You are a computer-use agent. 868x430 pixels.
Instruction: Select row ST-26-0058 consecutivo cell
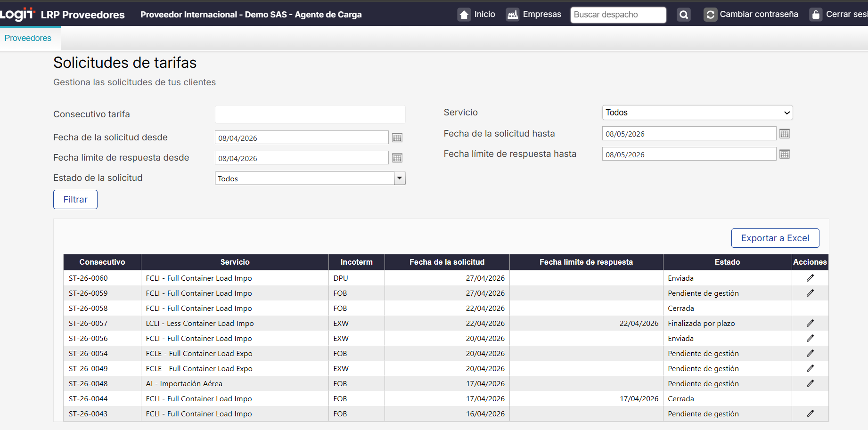102,308
